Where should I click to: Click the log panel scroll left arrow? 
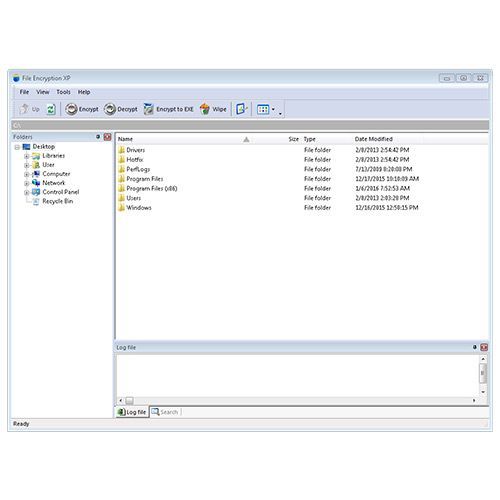[120, 400]
